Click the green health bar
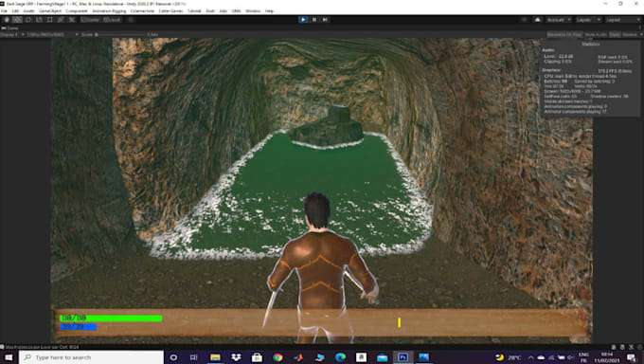The height and width of the screenshot is (364, 644). [111, 318]
